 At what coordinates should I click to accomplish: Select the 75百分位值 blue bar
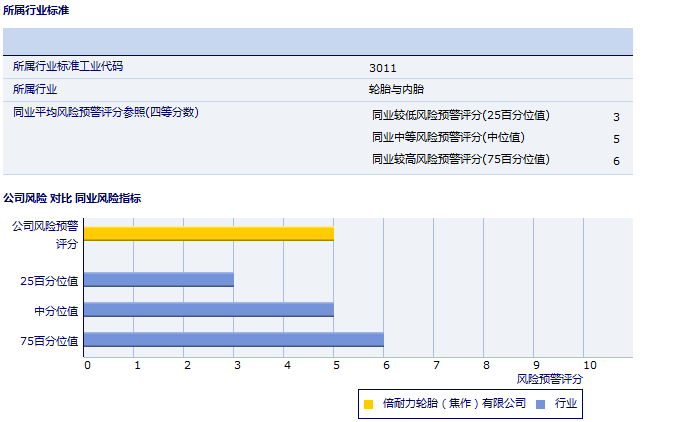pos(233,340)
